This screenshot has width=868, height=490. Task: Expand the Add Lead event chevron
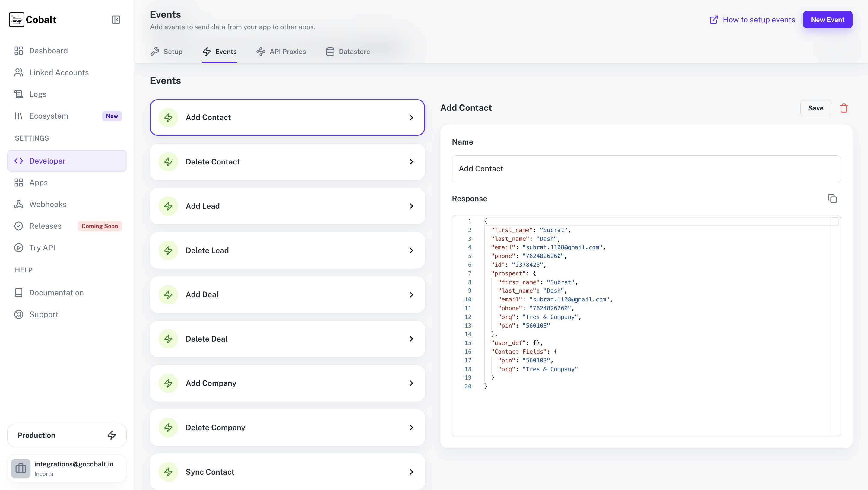(411, 206)
